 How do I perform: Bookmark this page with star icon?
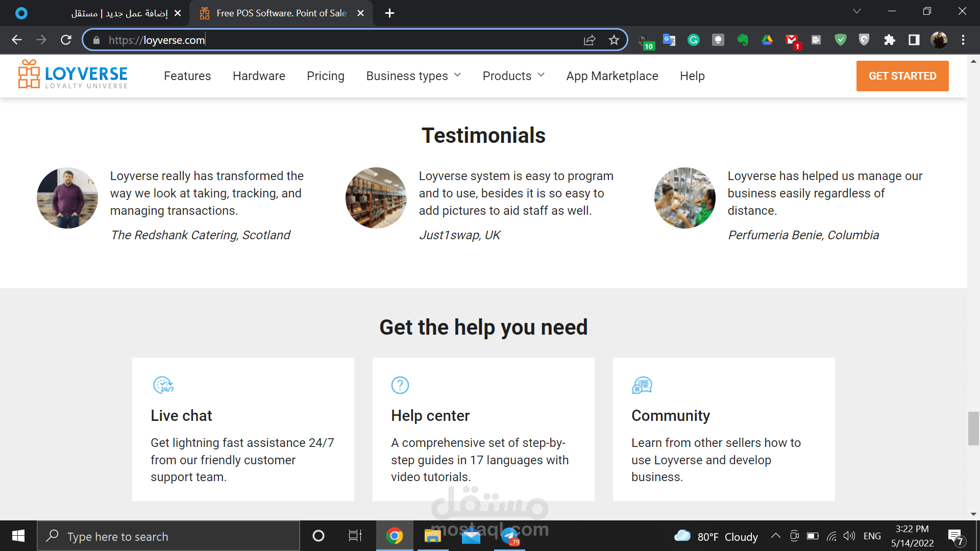point(614,40)
